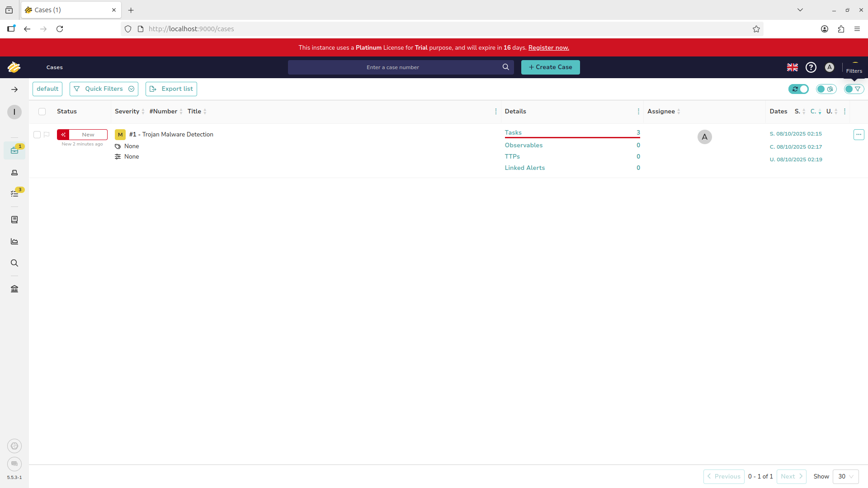Open the Knowledge base sidebar icon

14,220
